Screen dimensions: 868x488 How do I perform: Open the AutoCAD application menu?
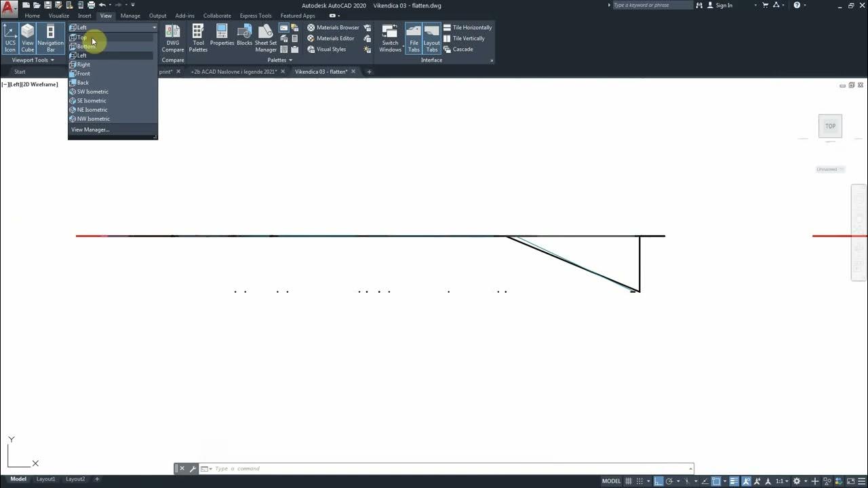point(9,9)
